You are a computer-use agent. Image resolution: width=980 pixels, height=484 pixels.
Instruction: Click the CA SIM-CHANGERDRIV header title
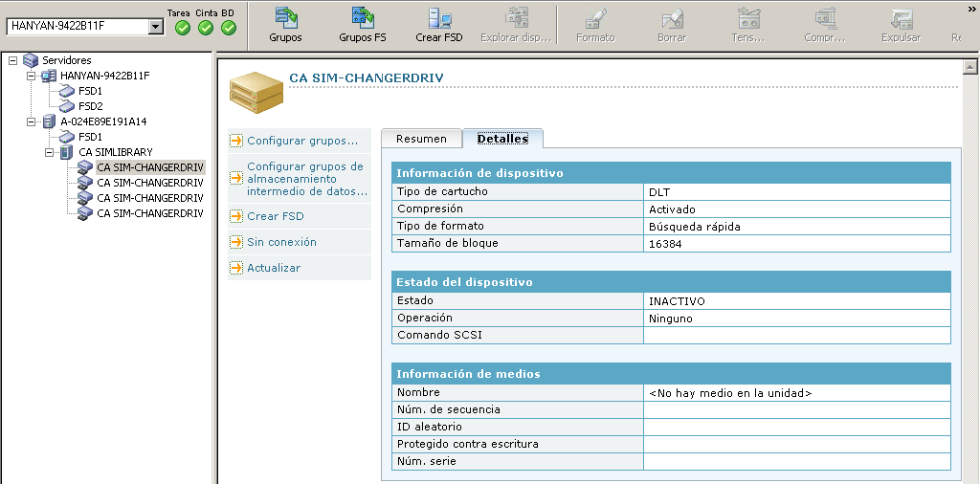tap(367, 78)
